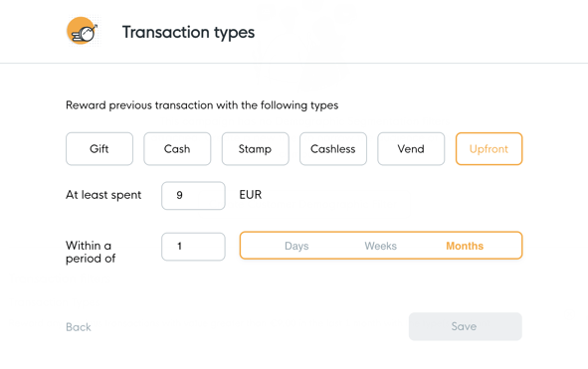Viewport: 588px width, 369px height.
Task: Focus the period number input field
Action: click(x=193, y=247)
